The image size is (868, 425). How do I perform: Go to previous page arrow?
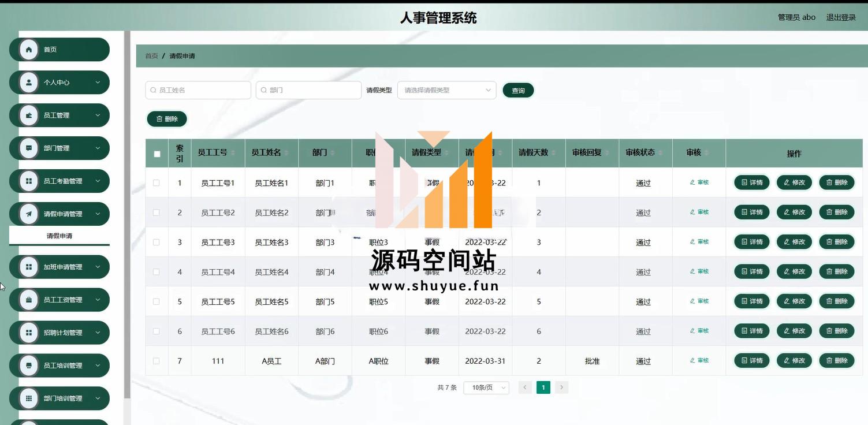525,387
